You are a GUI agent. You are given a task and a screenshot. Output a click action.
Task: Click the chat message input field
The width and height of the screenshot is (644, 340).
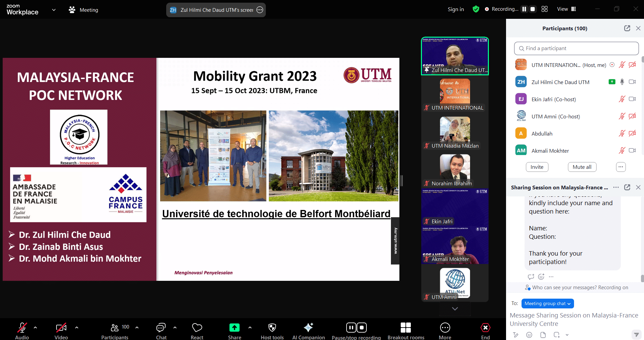pos(574,319)
